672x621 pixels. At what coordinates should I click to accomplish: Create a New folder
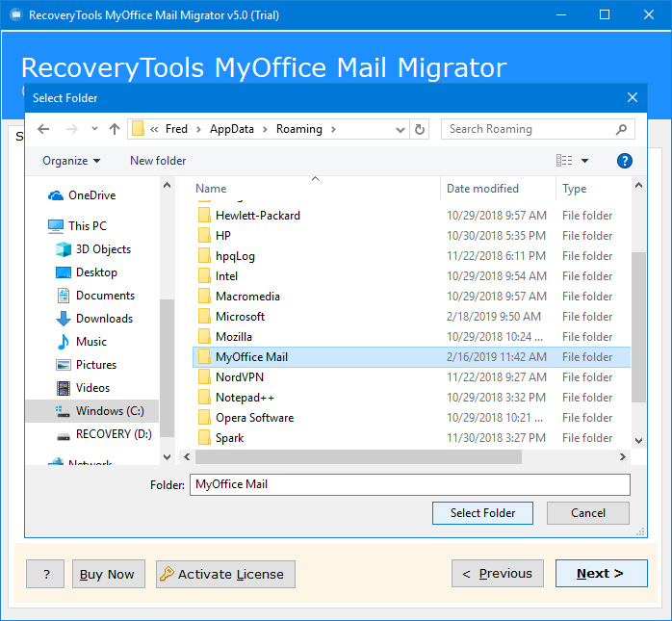[158, 161]
